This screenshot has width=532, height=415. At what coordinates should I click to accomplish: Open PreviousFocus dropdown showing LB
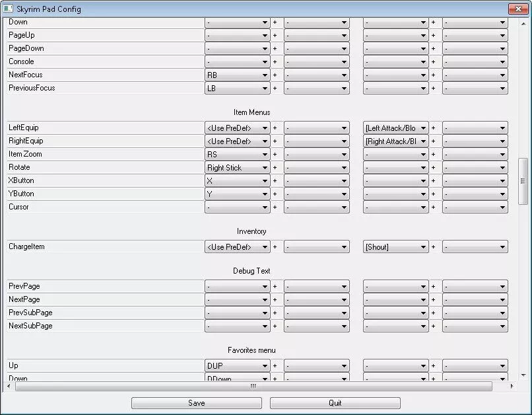click(x=237, y=89)
